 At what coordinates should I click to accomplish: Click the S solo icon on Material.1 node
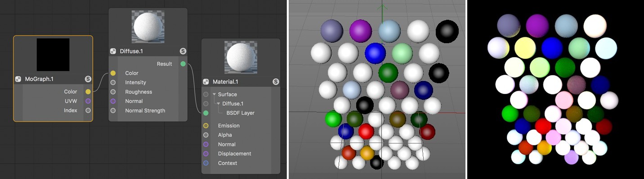tap(276, 82)
